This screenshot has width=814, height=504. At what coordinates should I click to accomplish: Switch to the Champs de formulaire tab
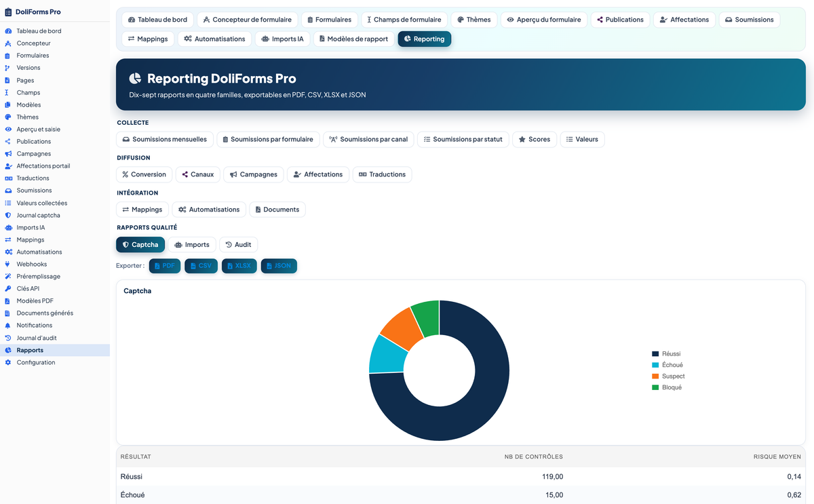click(x=405, y=20)
